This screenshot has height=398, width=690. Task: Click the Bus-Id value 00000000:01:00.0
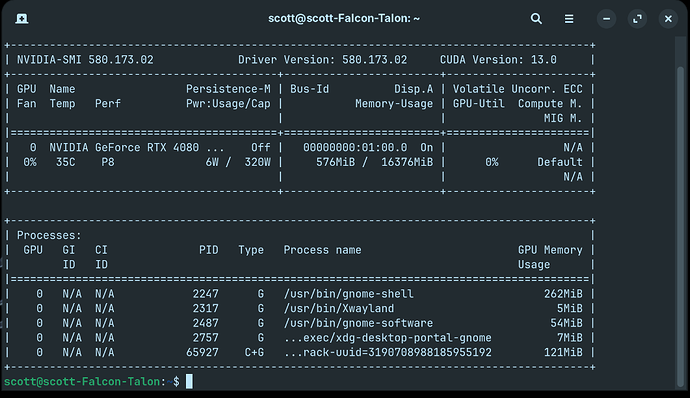(355, 147)
